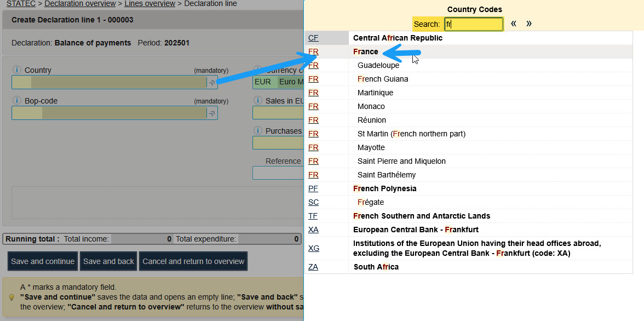
Task: Select the France row in country list
Action: pos(366,51)
